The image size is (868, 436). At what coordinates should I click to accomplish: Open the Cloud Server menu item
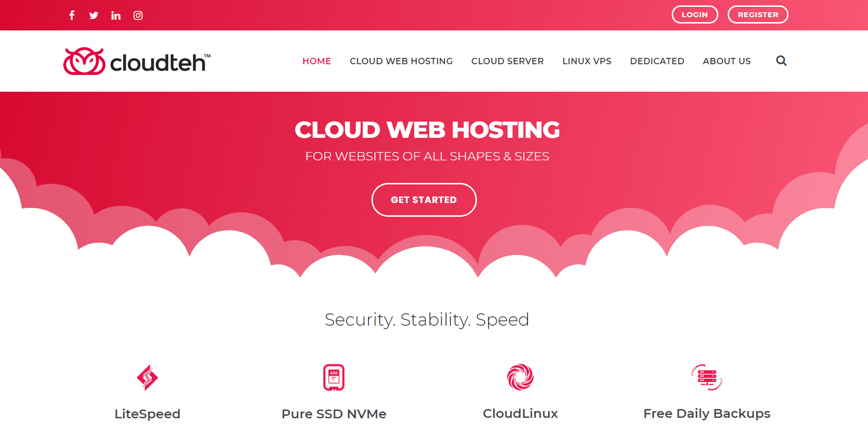point(507,61)
